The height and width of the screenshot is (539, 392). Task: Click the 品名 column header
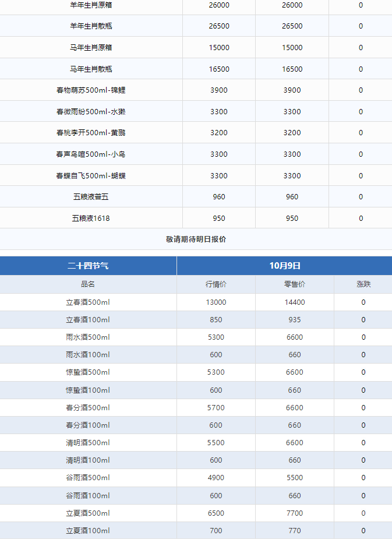click(x=88, y=284)
